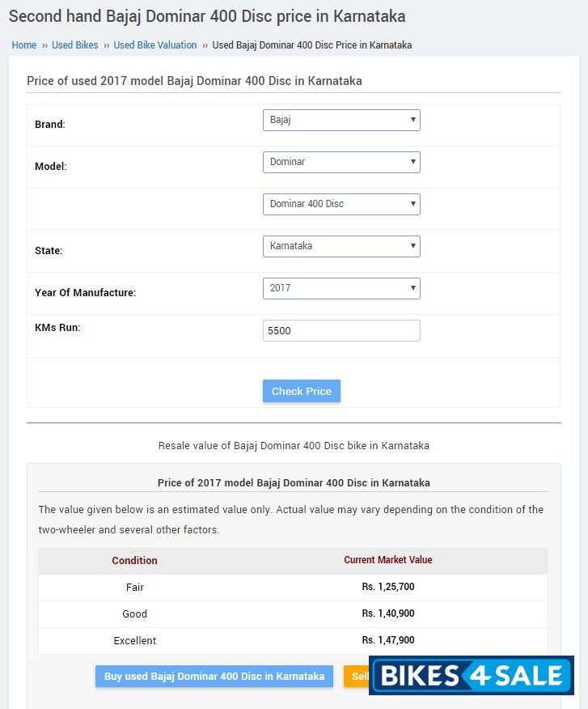Viewport: 588px width, 709px height.
Task: Open the Brand dropdown showing Bajaj
Action: coord(341,120)
